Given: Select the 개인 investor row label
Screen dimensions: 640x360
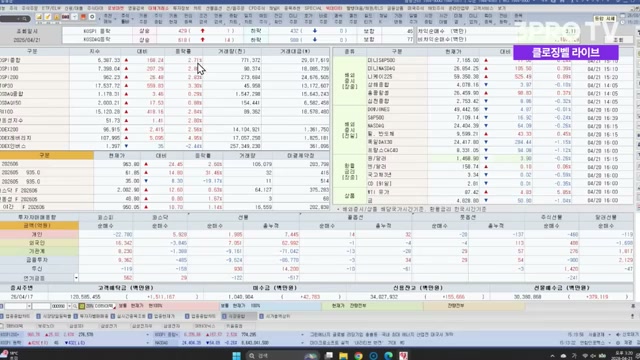Looking at the screenshot, I should [37, 235].
